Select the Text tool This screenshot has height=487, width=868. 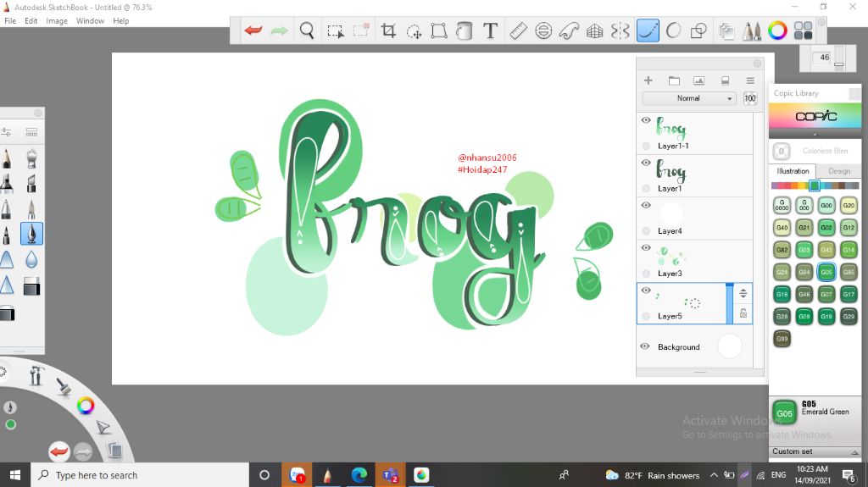490,31
